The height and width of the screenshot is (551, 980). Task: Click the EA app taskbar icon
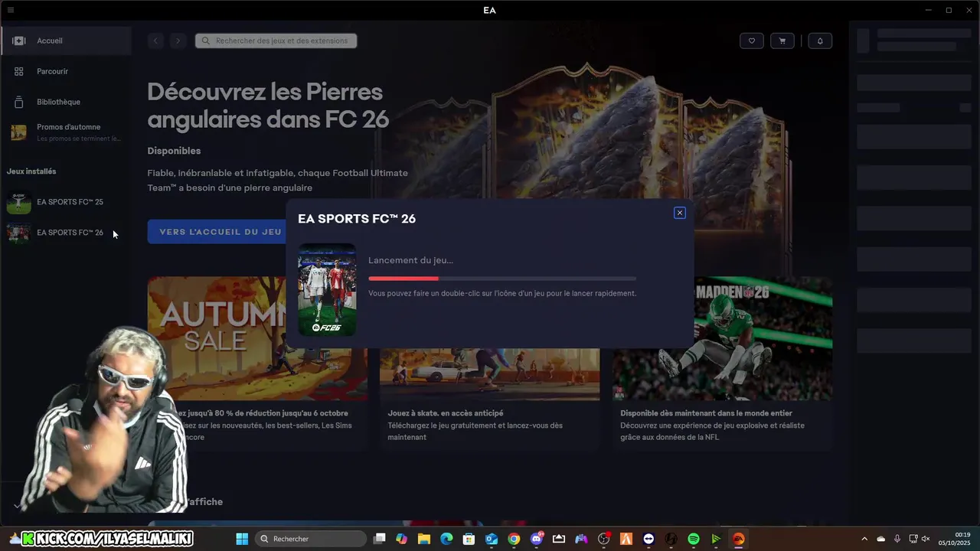[738, 539]
